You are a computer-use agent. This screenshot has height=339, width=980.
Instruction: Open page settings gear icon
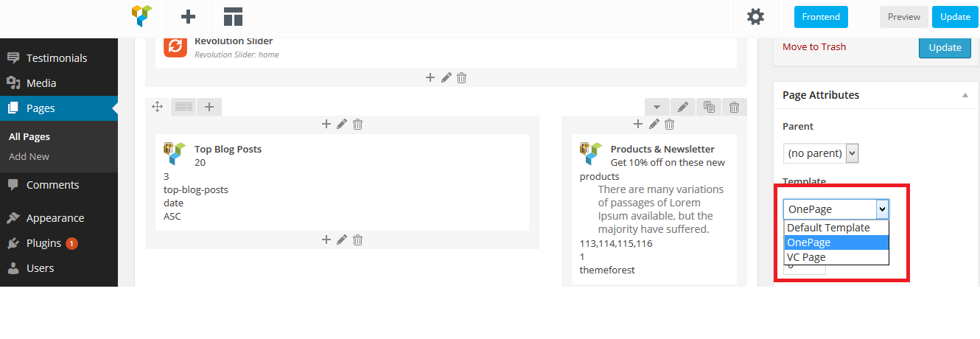click(x=755, y=16)
